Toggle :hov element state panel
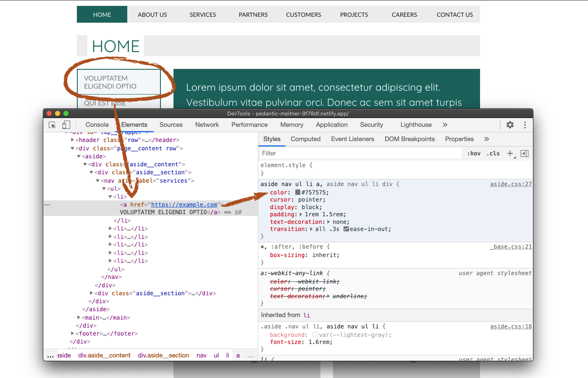The height and width of the screenshot is (378, 588). [x=474, y=153]
